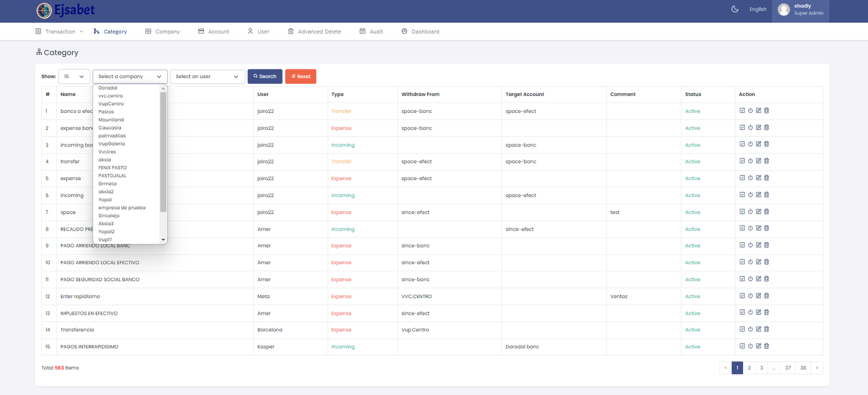The width and height of the screenshot is (868, 395).
Task: Toggle dark mode with the moon icon
Action: click(x=735, y=9)
